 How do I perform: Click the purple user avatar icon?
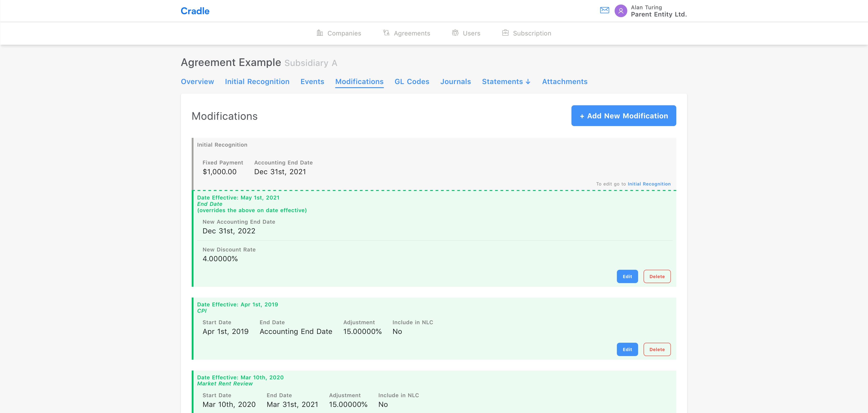click(x=621, y=11)
